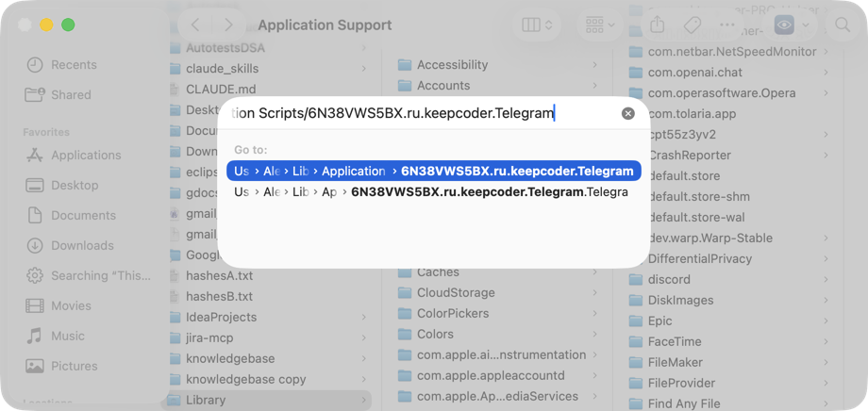Viewport: 868px width, 411px height.
Task: Open Finder search
Action: click(x=843, y=25)
